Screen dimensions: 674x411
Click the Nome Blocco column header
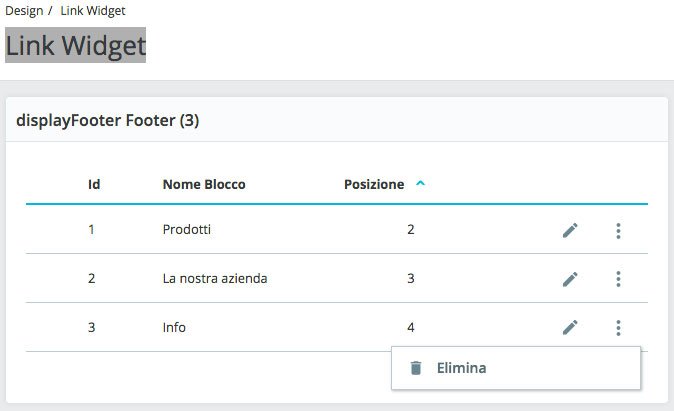pos(204,184)
